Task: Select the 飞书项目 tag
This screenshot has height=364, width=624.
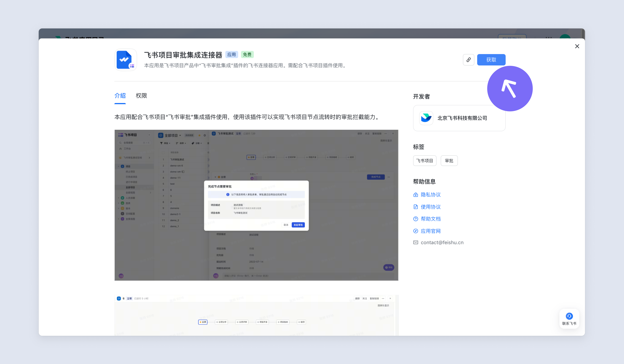Action: click(425, 161)
